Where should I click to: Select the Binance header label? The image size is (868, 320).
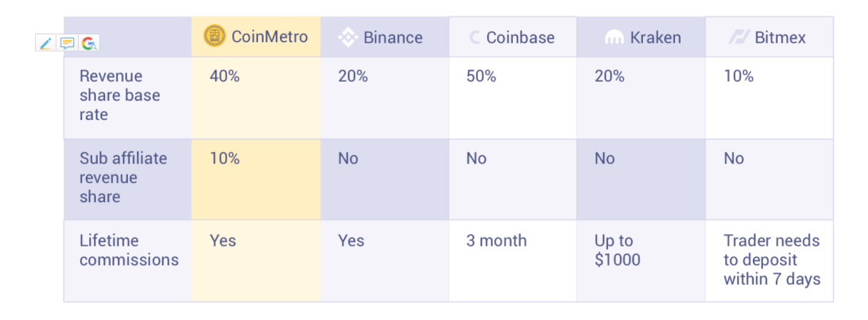pyautogui.click(x=393, y=38)
